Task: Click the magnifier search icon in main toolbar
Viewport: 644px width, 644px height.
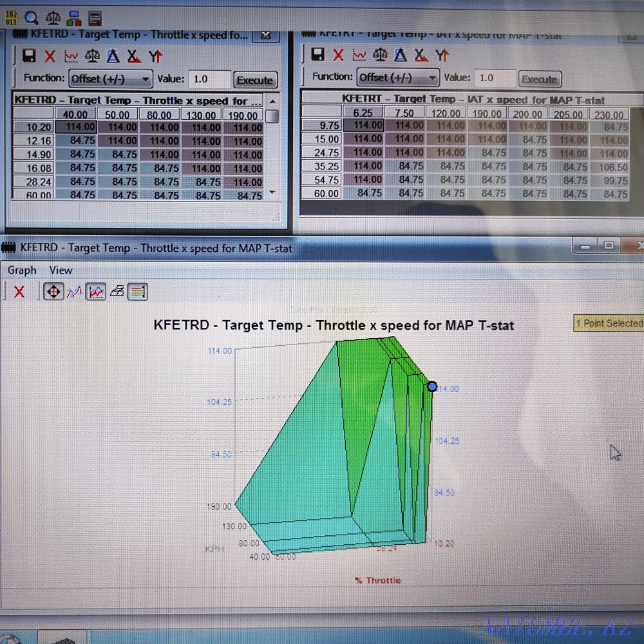Action: click(31, 17)
